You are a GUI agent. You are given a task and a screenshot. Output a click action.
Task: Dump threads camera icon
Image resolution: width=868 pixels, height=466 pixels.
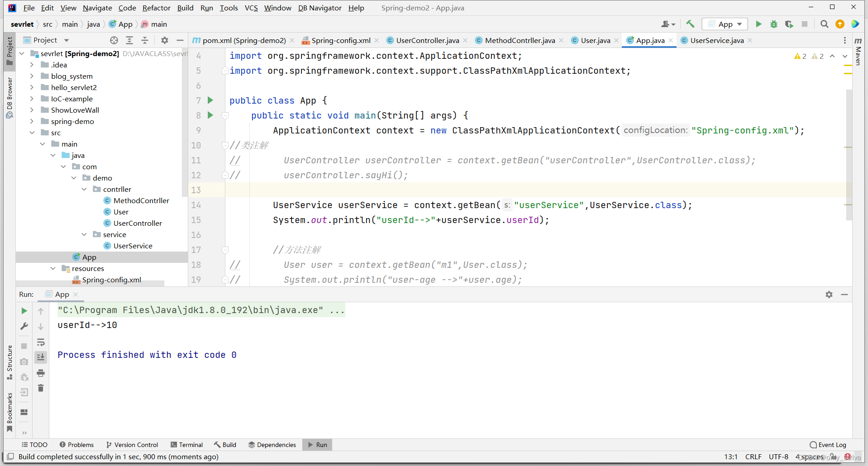(x=24, y=361)
